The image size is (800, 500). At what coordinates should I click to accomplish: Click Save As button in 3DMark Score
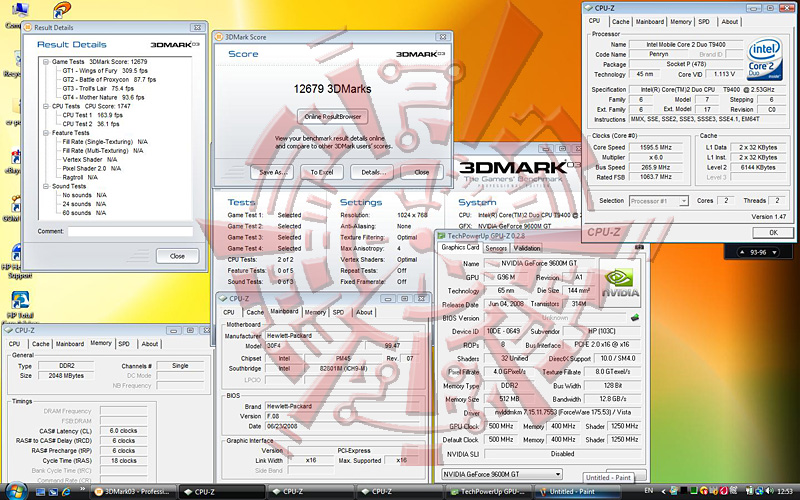(x=271, y=172)
